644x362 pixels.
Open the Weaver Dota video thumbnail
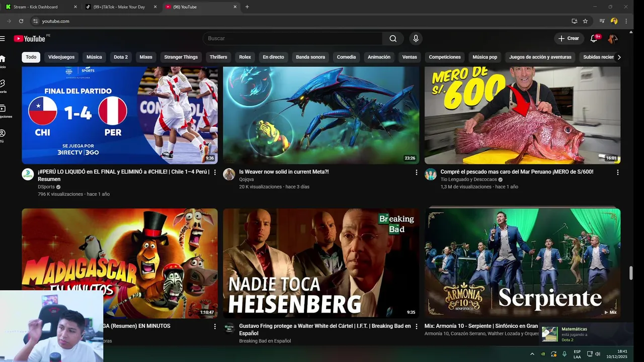[x=321, y=115]
